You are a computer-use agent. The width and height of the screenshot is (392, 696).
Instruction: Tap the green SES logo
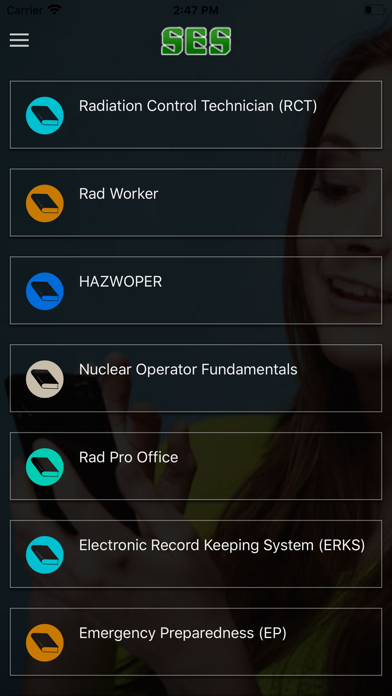coord(196,41)
